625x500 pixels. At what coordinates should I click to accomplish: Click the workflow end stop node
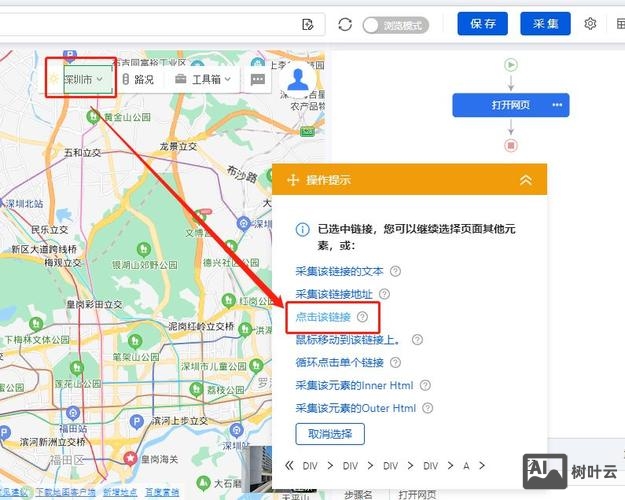[x=511, y=145]
